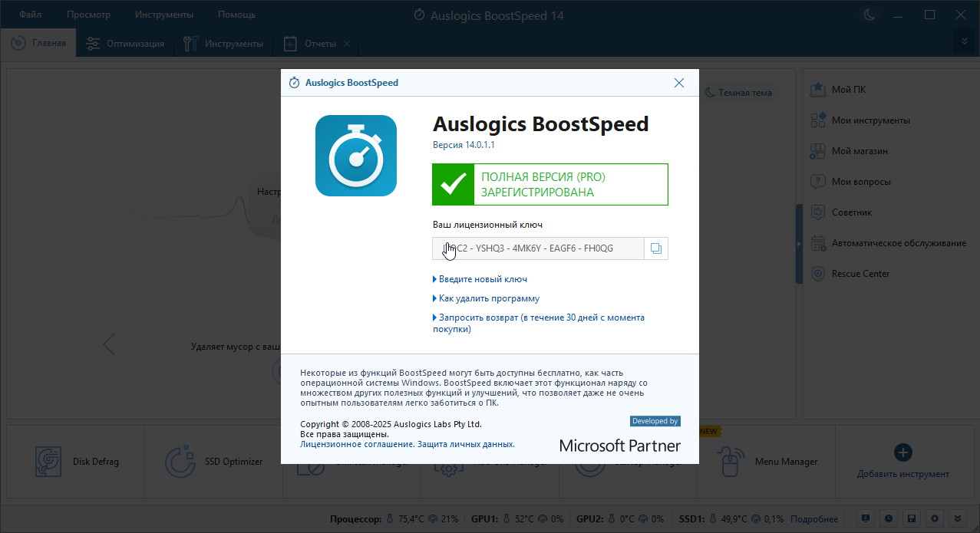The image size is (980, 533).
Task: Click the Microsoft Partner logo
Action: point(620,445)
